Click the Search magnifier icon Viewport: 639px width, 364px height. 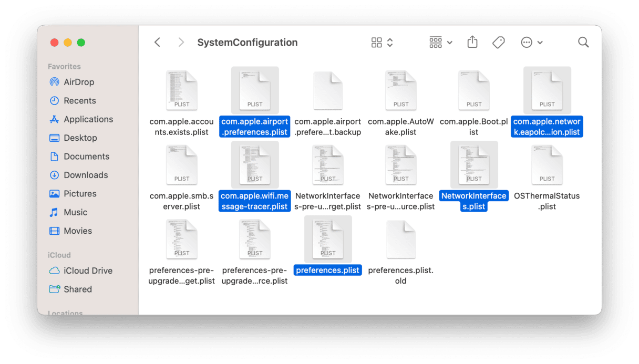[x=583, y=43]
